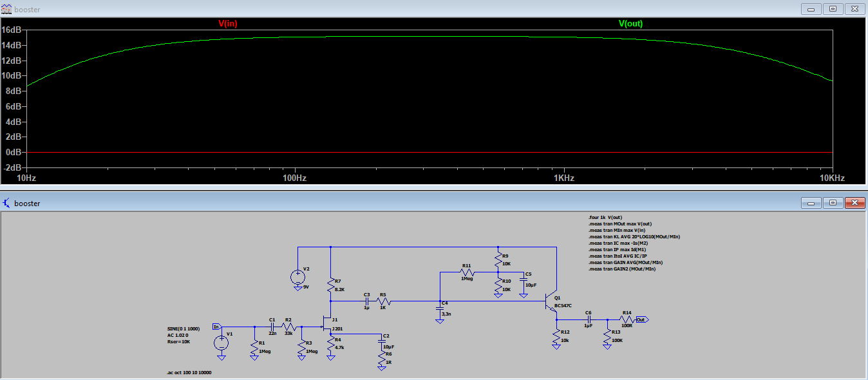Click the 16dB label on vertical axis
This screenshot has width=868, height=380.
[x=12, y=30]
